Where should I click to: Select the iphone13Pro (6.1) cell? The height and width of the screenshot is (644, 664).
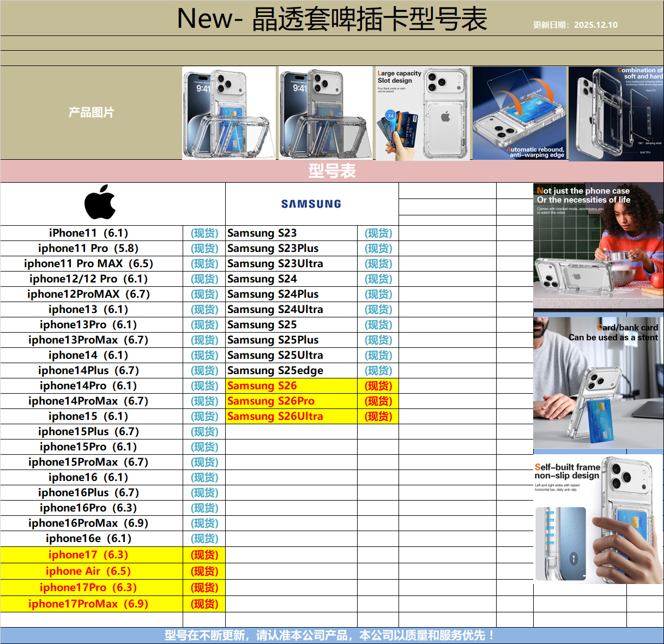click(92, 324)
